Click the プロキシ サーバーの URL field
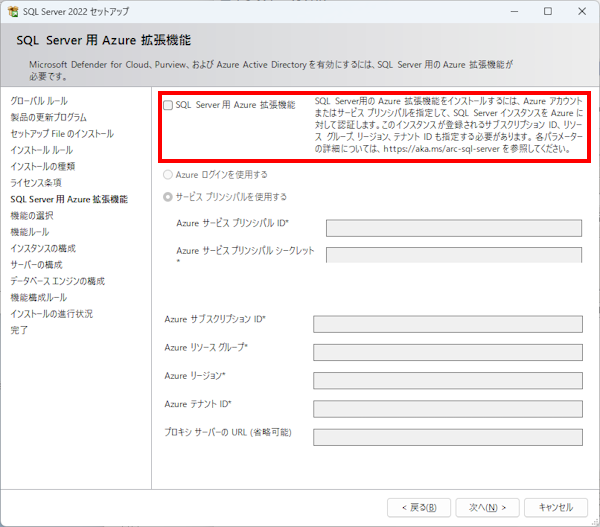 (x=448, y=437)
